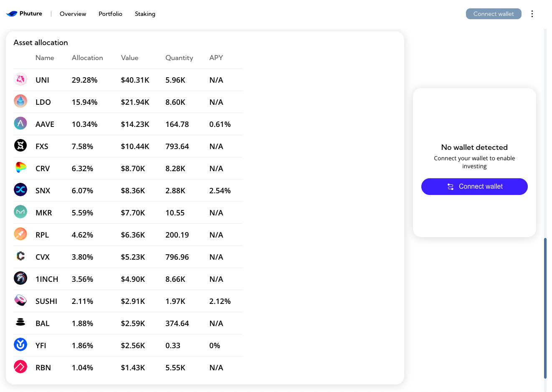Viewport: 552px width, 392px height.
Task: Sort by the APY column header
Action: coord(216,58)
